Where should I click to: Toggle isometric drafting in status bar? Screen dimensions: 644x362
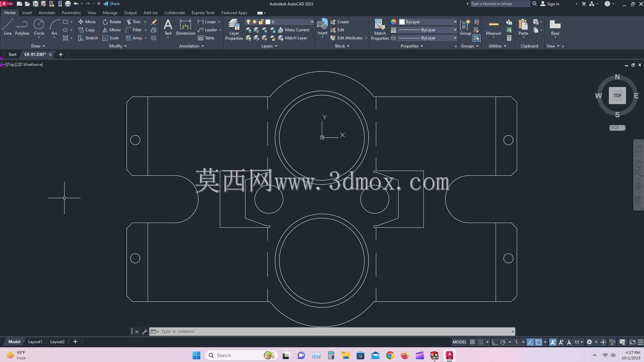pyautogui.click(x=517, y=342)
